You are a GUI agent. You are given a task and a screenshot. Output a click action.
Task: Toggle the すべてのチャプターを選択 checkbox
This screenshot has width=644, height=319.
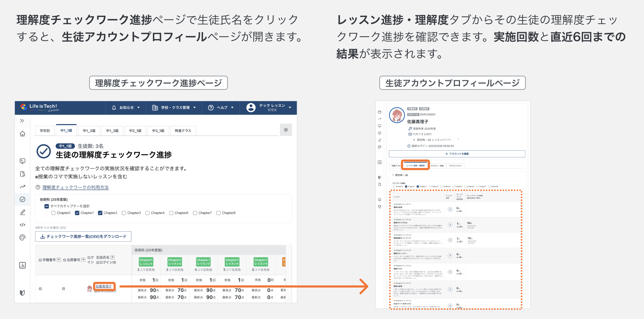(46, 206)
